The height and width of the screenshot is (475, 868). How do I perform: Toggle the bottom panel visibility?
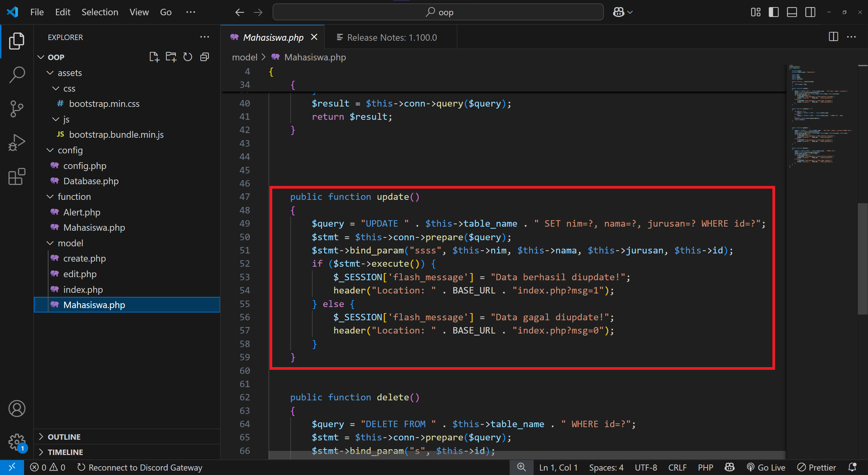(x=792, y=12)
